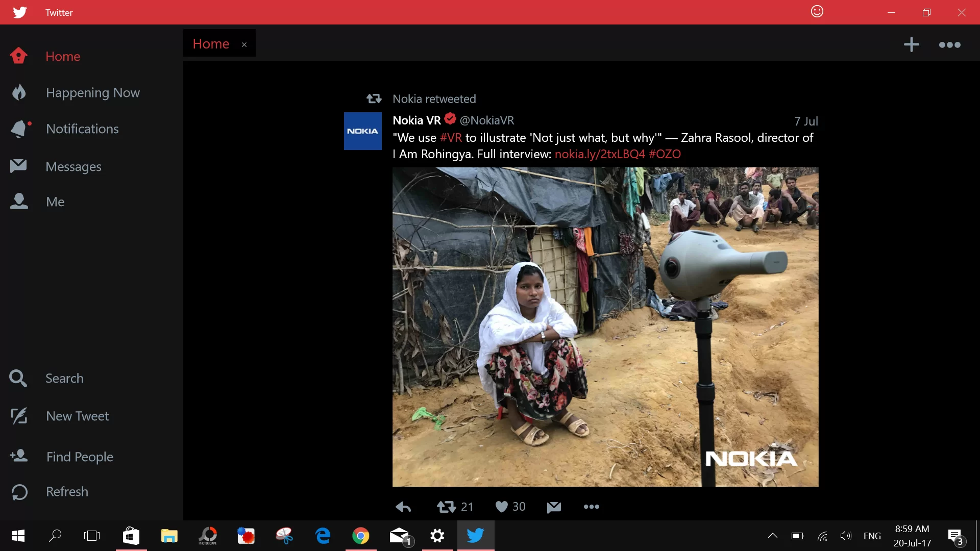Open the Nokia VR account name
This screenshot has width=980, height=551.
point(416,120)
